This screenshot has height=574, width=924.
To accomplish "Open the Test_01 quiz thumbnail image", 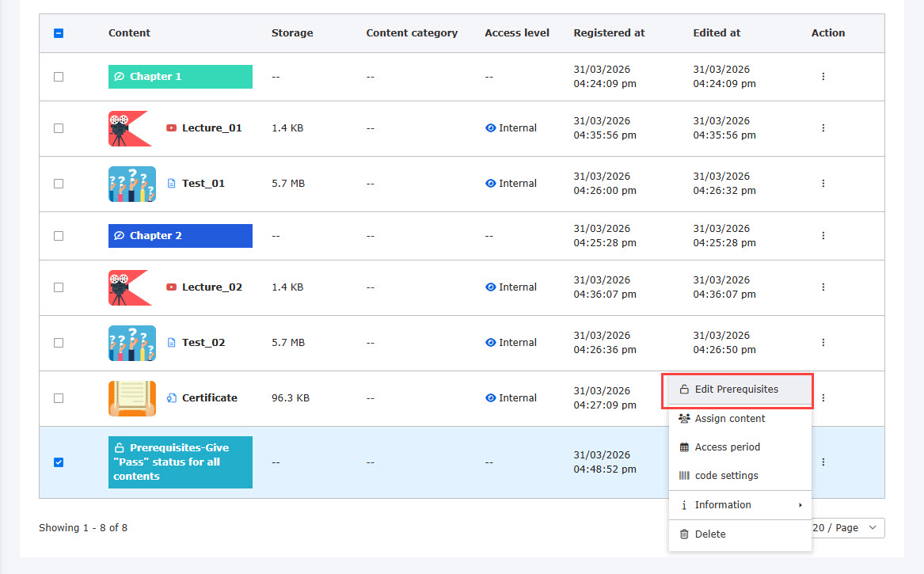I will pos(131,184).
